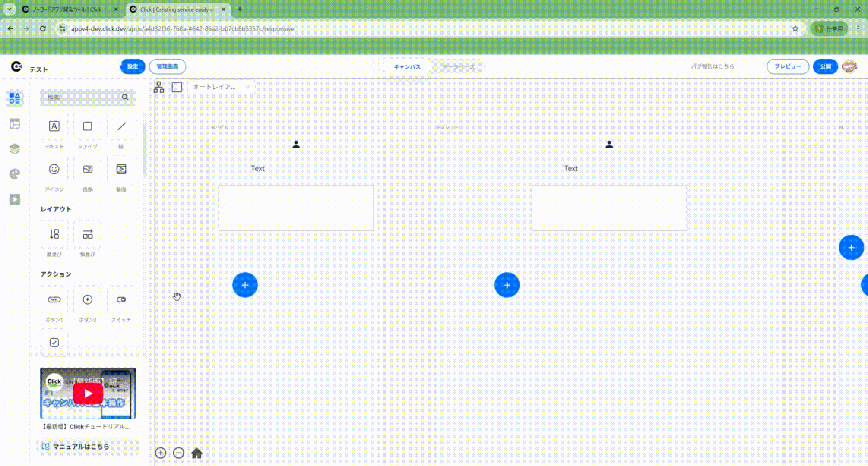
Task: Select the Shape (シェイプ) element tool
Action: click(88, 126)
